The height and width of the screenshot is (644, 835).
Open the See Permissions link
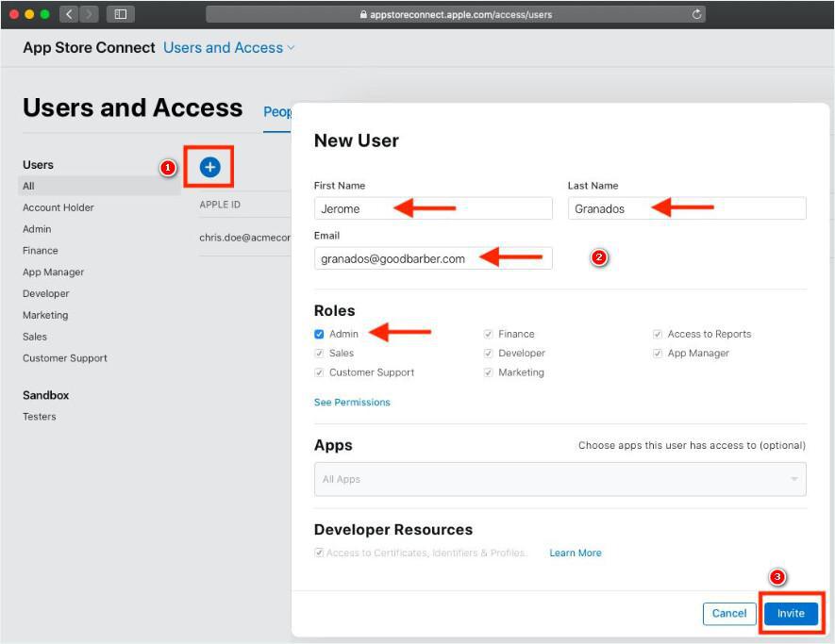pos(352,402)
